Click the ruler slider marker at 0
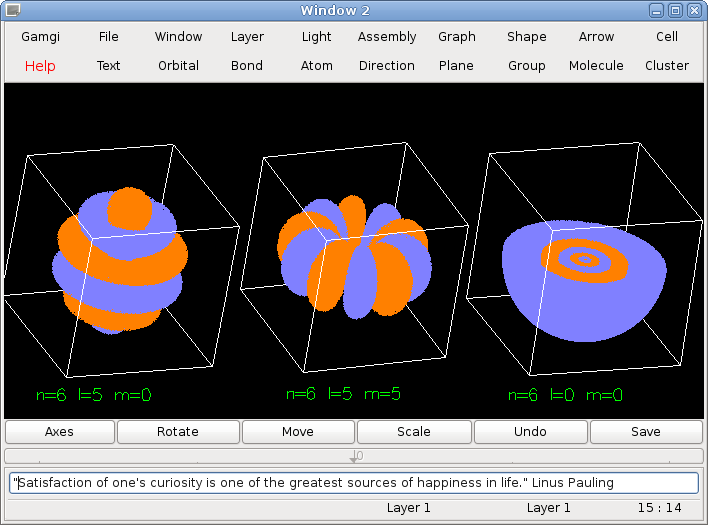Image resolution: width=708 pixels, height=525 pixels. tap(354, 456)
